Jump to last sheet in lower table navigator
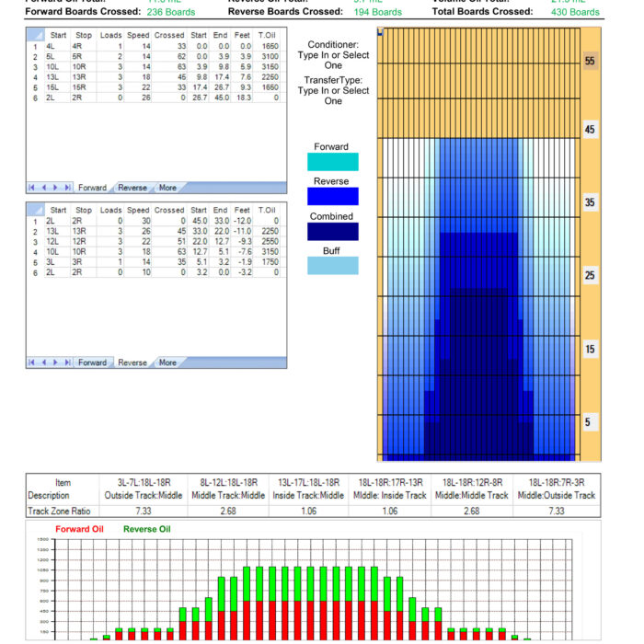Image resolution: width=644 pixels, height=644 pixels. pos(67,362)
